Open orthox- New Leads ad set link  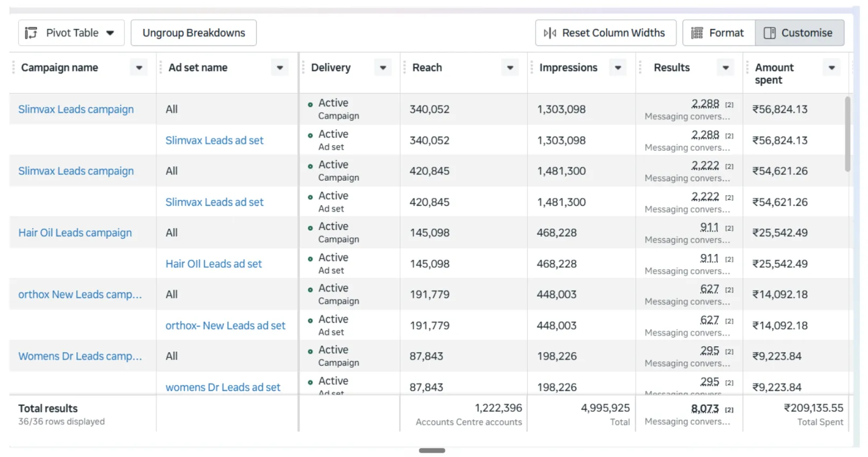(x=225, y=326)
